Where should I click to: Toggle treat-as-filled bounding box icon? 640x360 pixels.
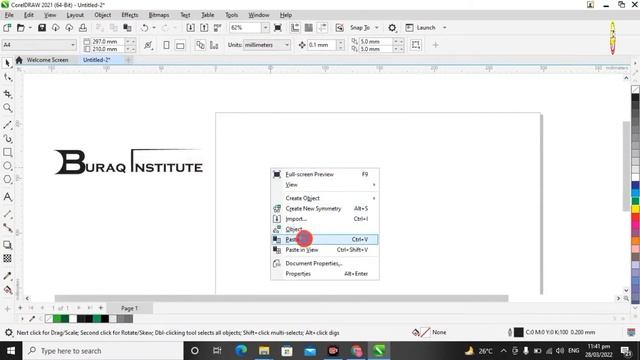(x=416, y=45)
